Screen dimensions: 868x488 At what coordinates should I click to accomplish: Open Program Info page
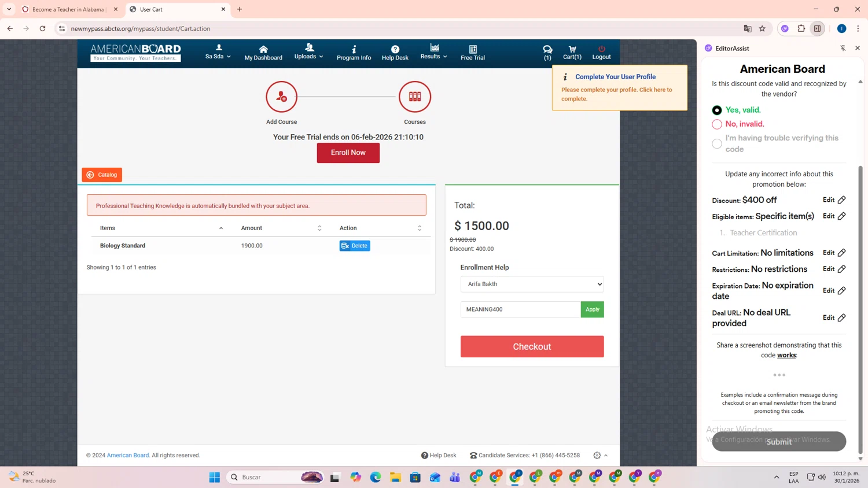pyautogui.click(x=354, y=53)
